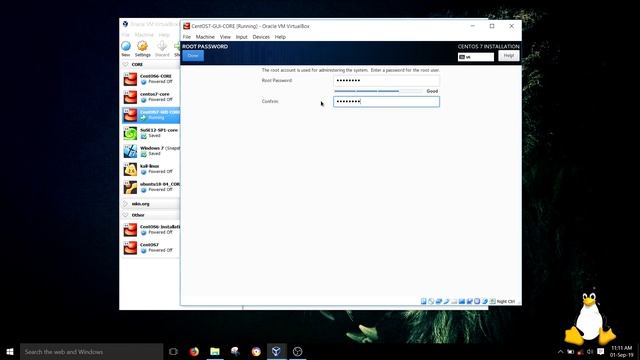Expand the seko.org group in VirtualBox Manager
The height and width of the screenshot is (360, 640).
125,204
